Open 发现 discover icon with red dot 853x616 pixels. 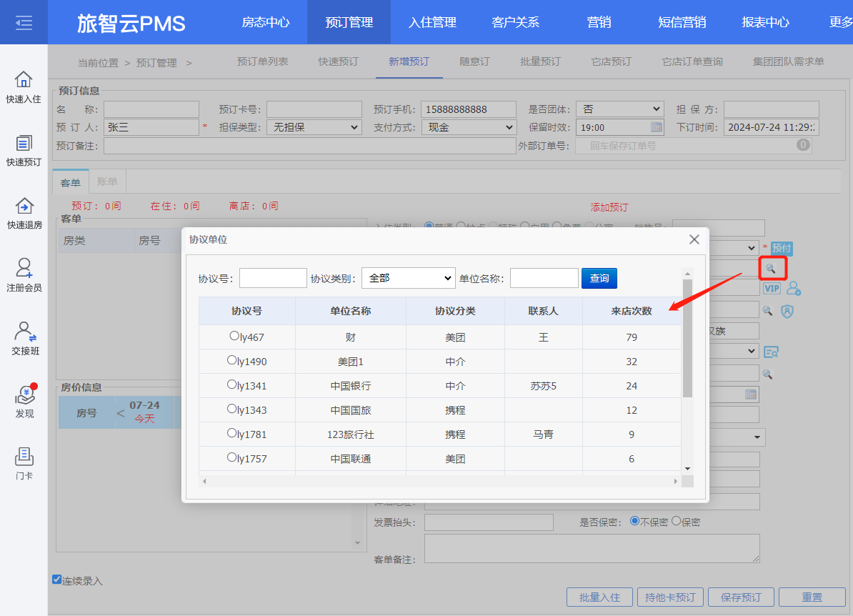(25, 394)
